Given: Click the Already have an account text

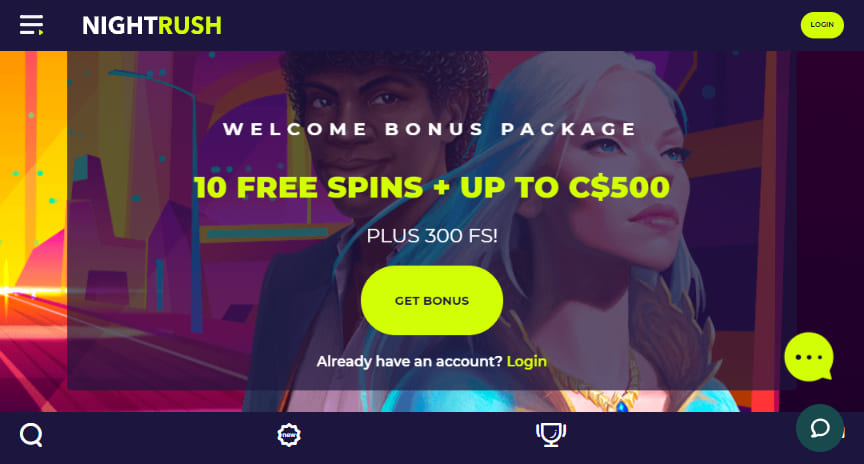Looking at the screenshot, I should point(409,362).
